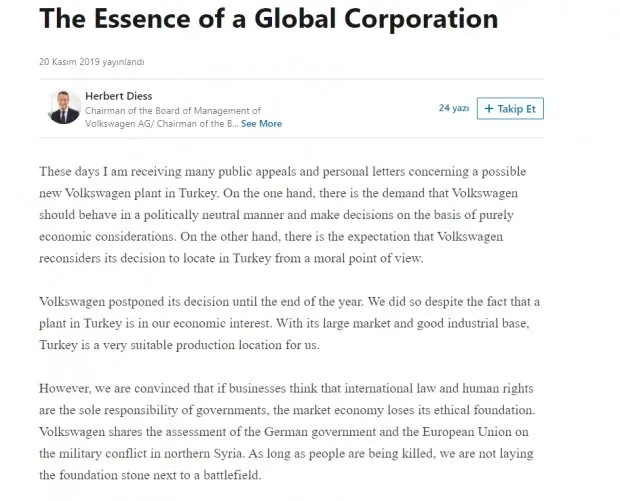Click Herbert Diess profile photo
Image resolution: width=620 pixels, height=501 pixels.
coord(64,108)
